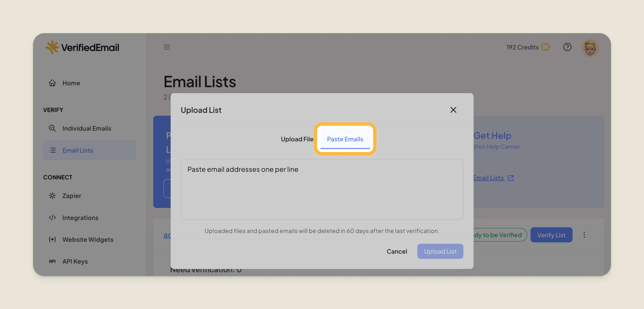Click the Zapier connection icon
This screenshot has width=644, height=309.
[52, 196]
